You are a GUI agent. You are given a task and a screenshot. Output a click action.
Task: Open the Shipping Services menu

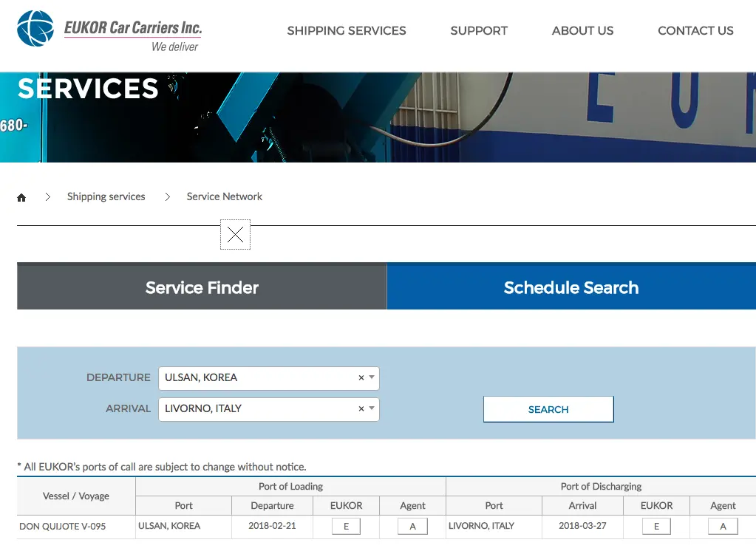pos(347,31)
